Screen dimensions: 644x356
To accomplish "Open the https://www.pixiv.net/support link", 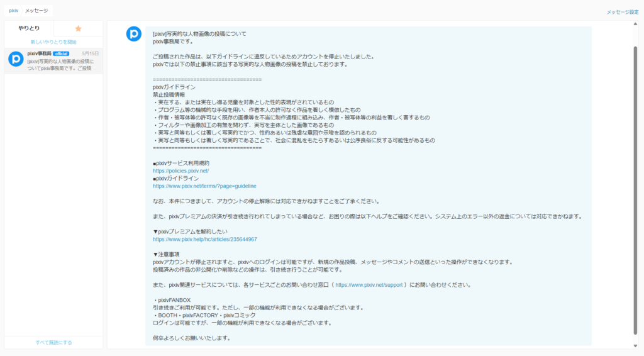I will 369,285.
